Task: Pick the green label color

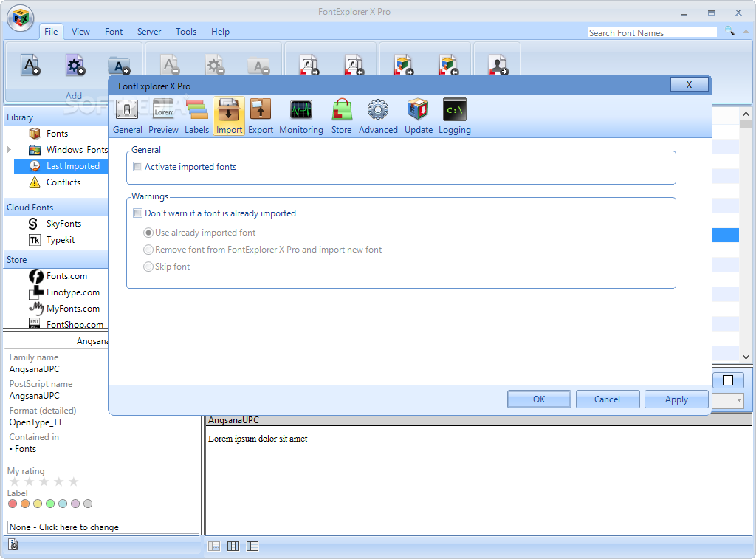Action: (x=50, y=504)
